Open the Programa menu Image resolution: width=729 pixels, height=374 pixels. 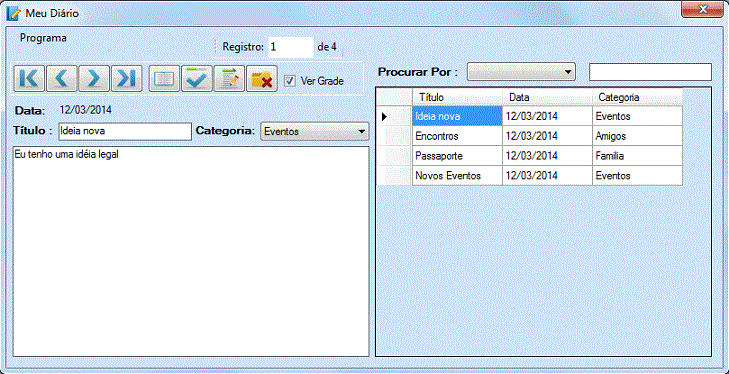pos(43,38)
